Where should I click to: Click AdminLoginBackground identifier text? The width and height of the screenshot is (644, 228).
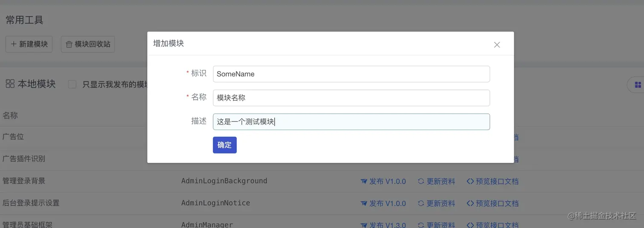224,181
